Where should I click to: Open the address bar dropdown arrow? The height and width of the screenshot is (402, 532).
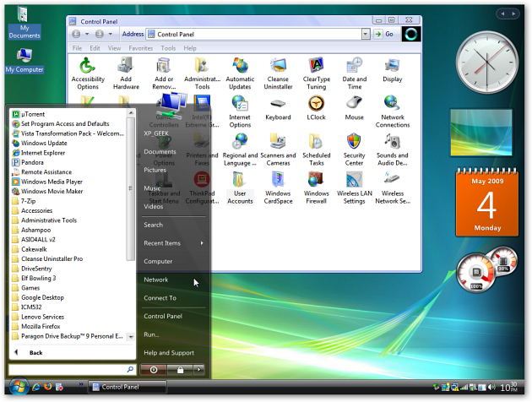click(x=366, y=34)
